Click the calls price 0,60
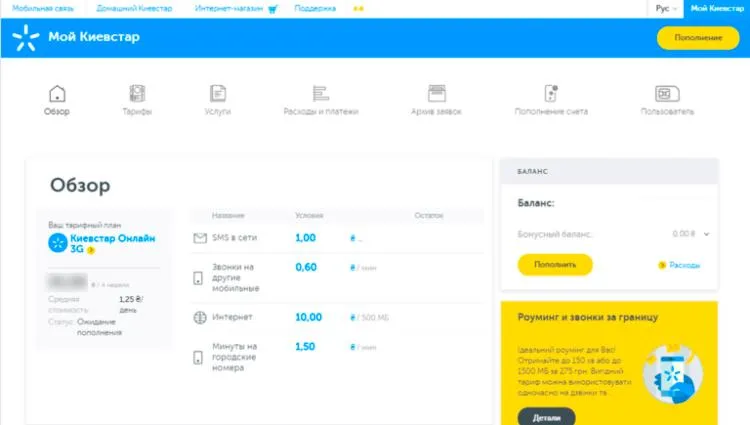 coord(306,267)
